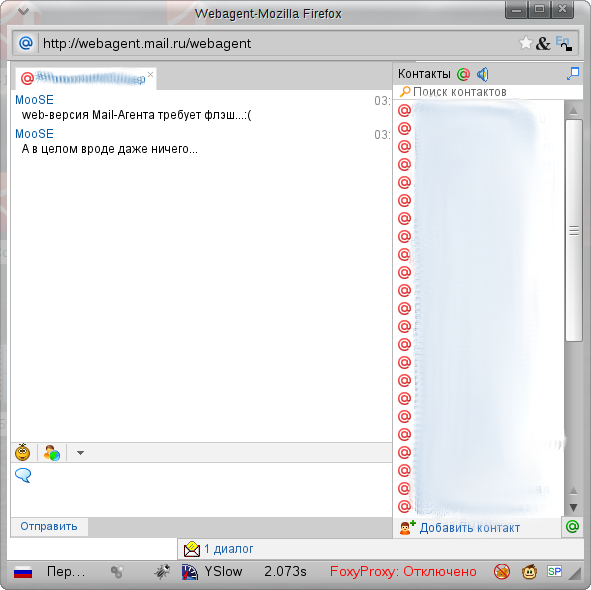The height and width of the screenshot is (590, 591).
Task: Open the smiley emoticon picker
Action: pos(23,452)
